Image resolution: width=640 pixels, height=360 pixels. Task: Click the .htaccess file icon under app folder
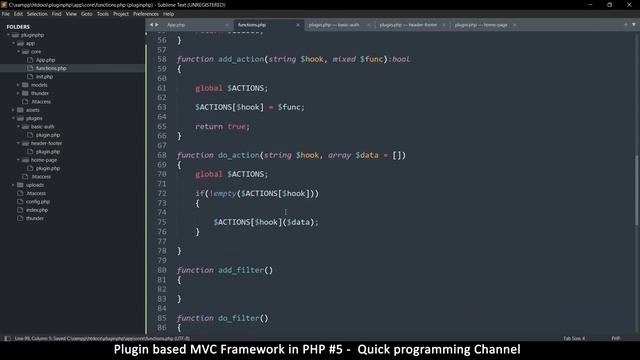[25, 102]
